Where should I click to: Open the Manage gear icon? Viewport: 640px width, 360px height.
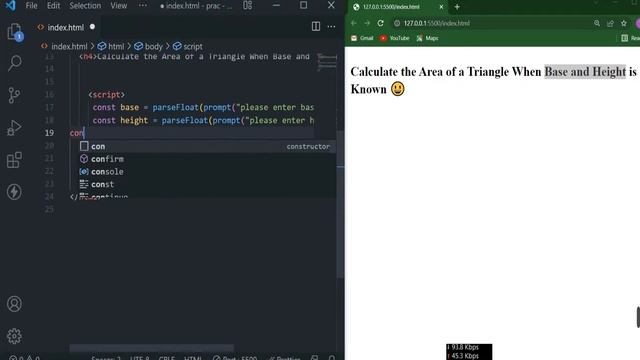14,336
